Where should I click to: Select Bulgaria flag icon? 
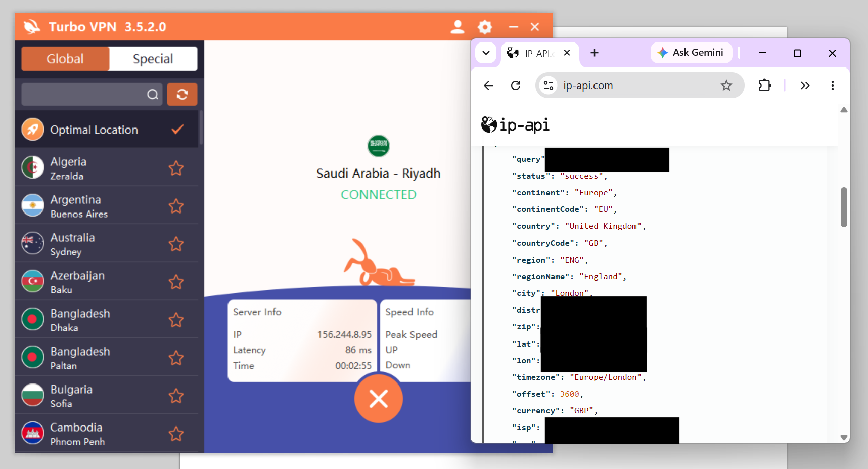click(33, 395)
